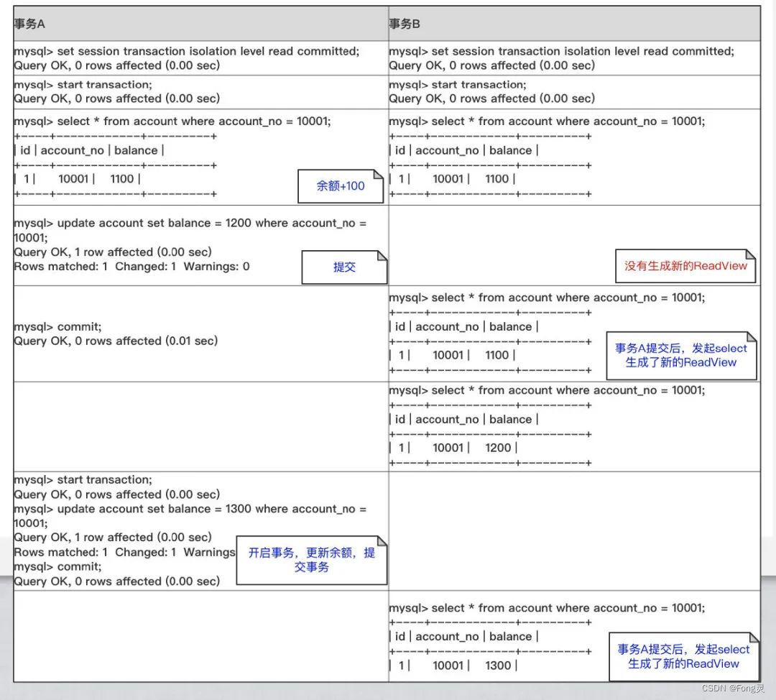Click the line ending in (0.01 sec)

116,341
